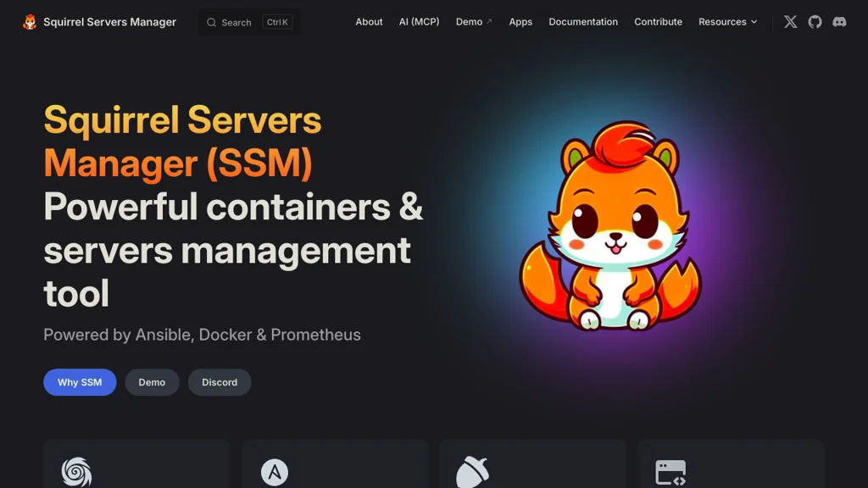Click the squirrel logo in the navbar
Image resolution: width=868 pixels, height=488 pixels.
coord(30,22)
